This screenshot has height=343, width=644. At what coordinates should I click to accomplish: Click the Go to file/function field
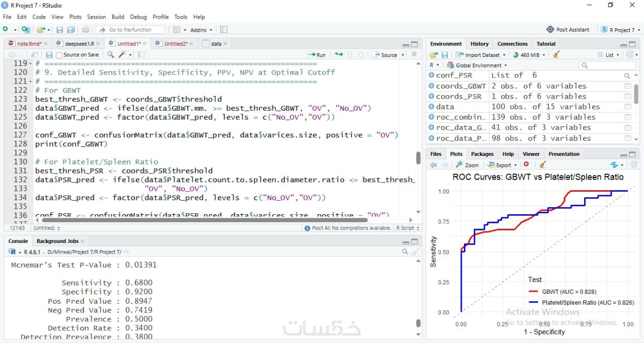click(x=131, y=30)
